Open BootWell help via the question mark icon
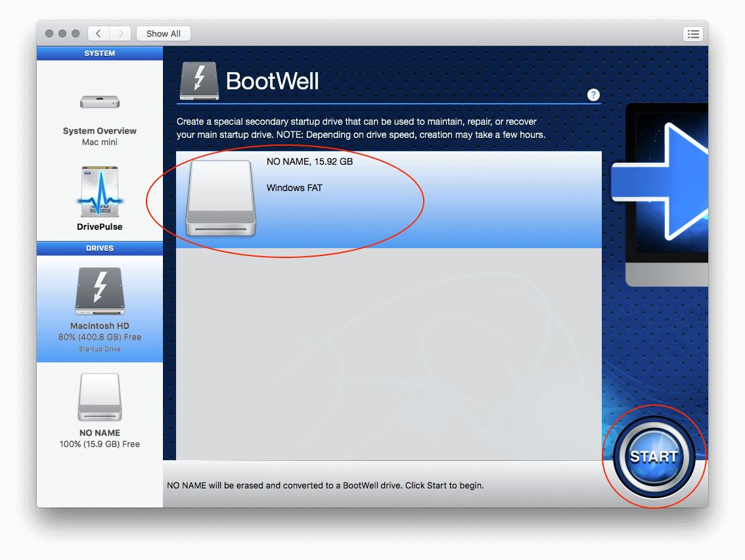The height and width of the screenshot is (560, 745). [593, 95]
